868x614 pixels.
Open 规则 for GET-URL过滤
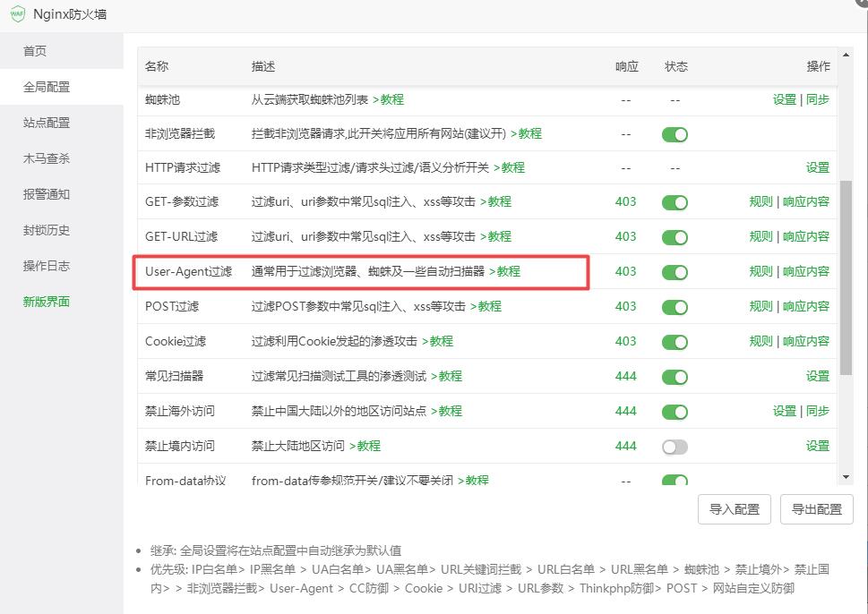761,237
